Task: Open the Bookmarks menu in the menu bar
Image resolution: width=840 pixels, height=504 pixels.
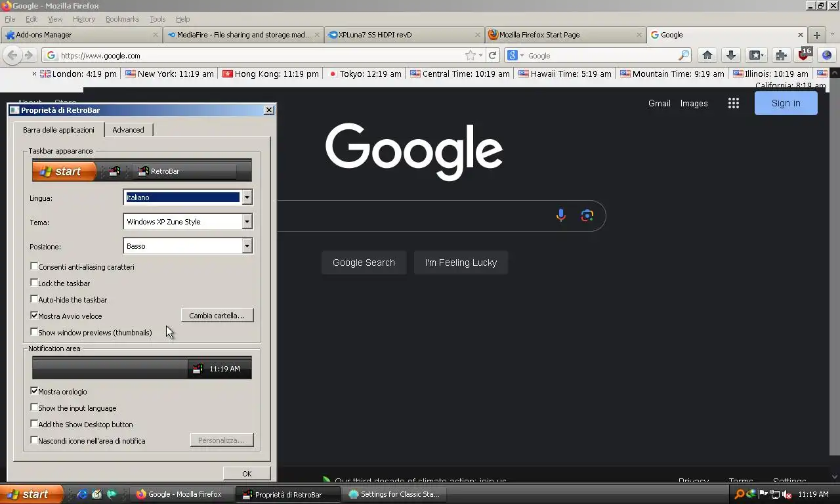Action: [122, 19]
